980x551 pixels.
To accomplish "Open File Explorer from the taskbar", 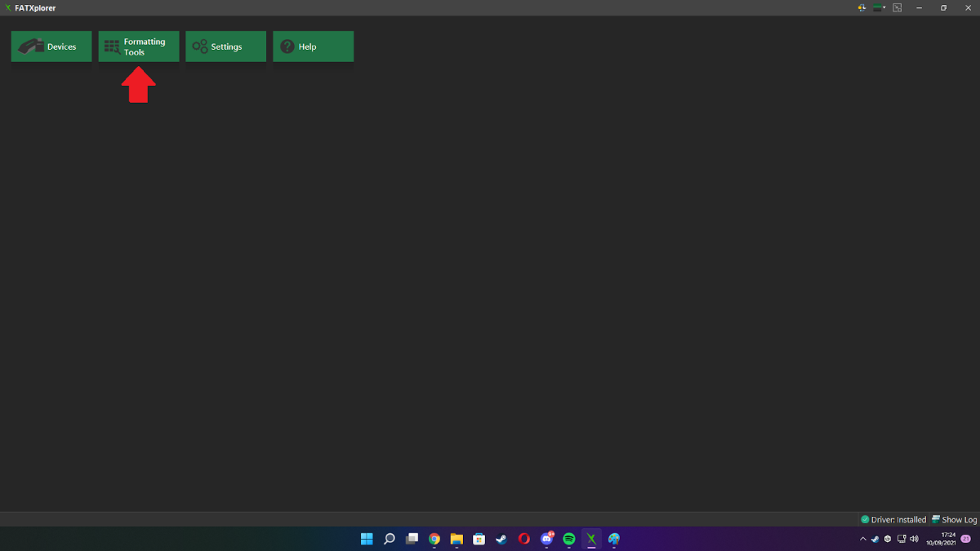I will click(457, 539).
